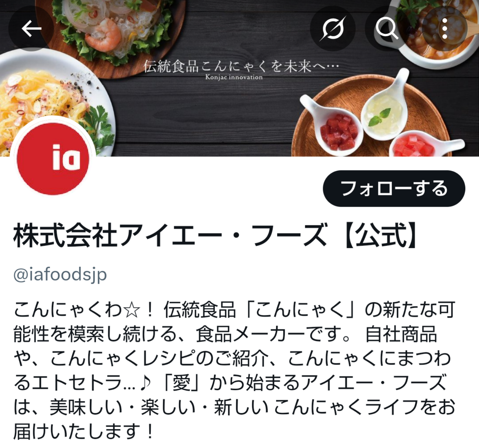The height and width of the screenshot is (448, 479).
Task: Click the フォローする follow button
Action: pyautogui.click(x=394, y=188)
